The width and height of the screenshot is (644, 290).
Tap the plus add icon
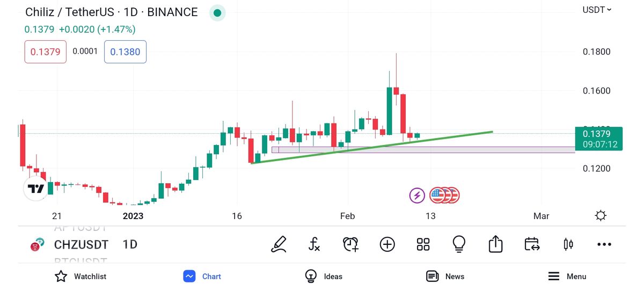point(387,244)
